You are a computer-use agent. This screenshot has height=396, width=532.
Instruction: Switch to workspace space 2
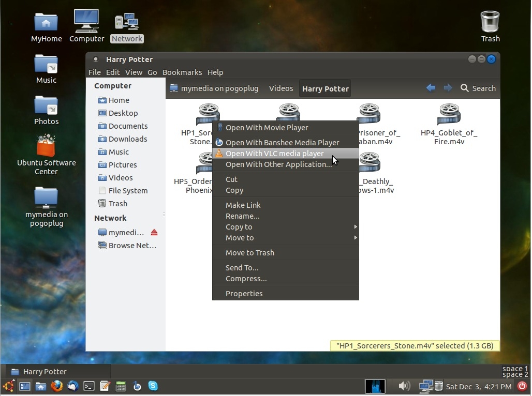point(515,374)
